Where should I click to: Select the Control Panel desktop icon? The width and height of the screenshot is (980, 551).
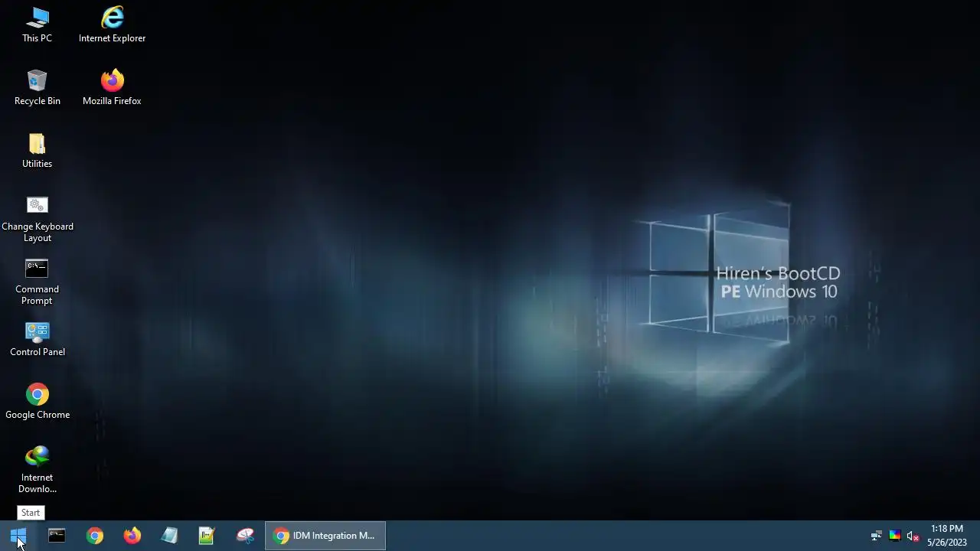[37, 339]
